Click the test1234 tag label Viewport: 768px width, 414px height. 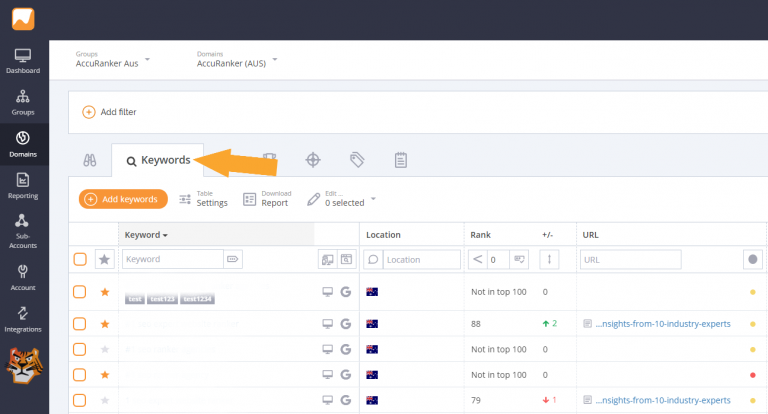pos(197,299)
